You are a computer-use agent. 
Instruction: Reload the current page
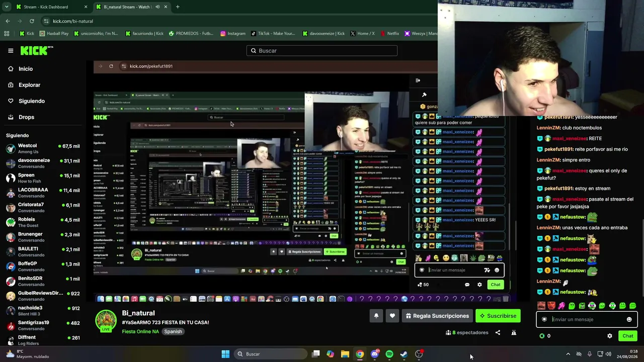click(32, 21)
